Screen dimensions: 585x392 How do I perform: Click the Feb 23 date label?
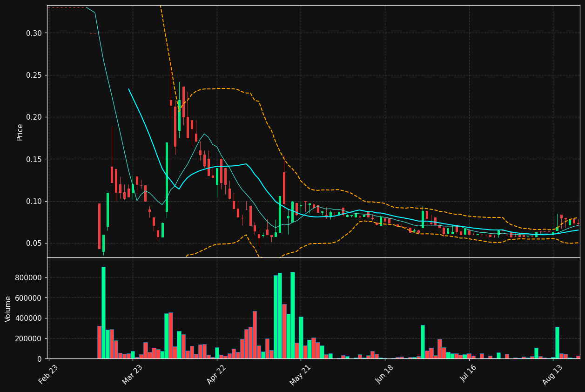click(x=48, y=374)
